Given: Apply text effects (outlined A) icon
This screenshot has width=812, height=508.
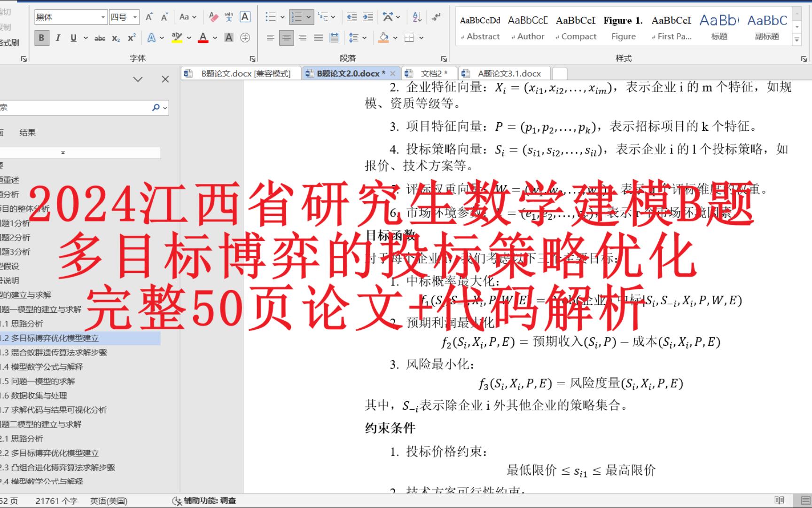Looking at the screenshot, I should 151,38.
